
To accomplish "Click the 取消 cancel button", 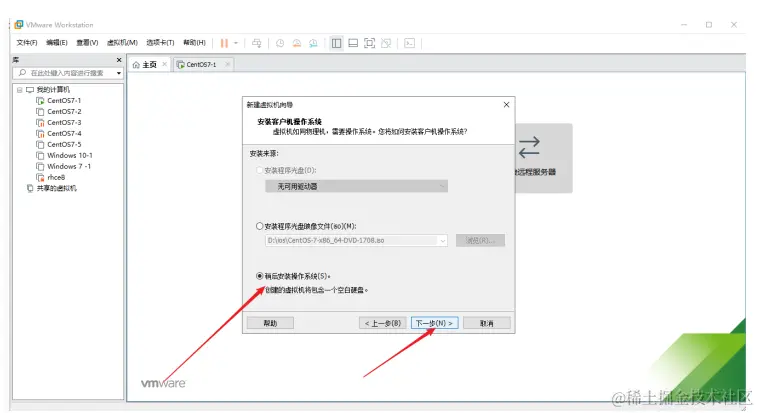I will coord(486,323).
